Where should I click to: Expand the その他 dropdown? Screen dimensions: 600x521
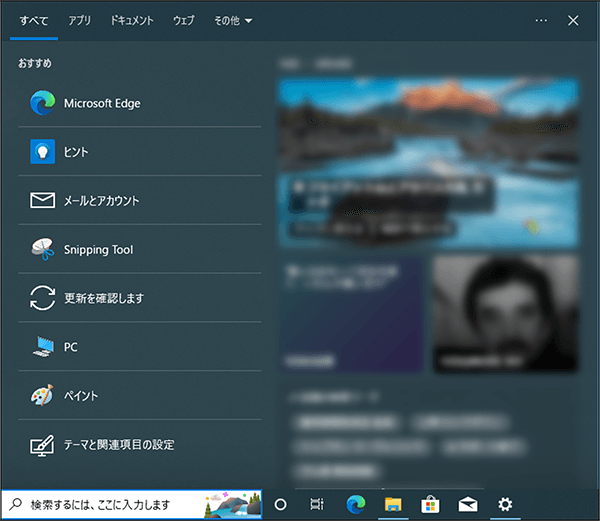coord(233,20)
